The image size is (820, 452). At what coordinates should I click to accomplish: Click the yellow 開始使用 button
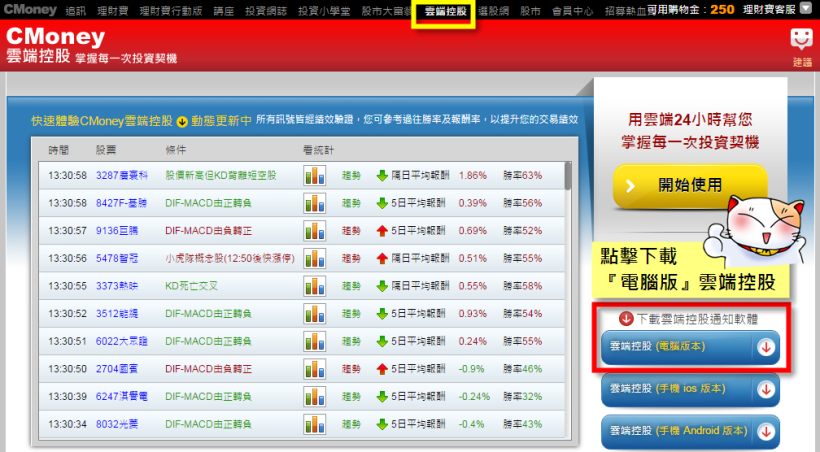[x=690, y=185]
